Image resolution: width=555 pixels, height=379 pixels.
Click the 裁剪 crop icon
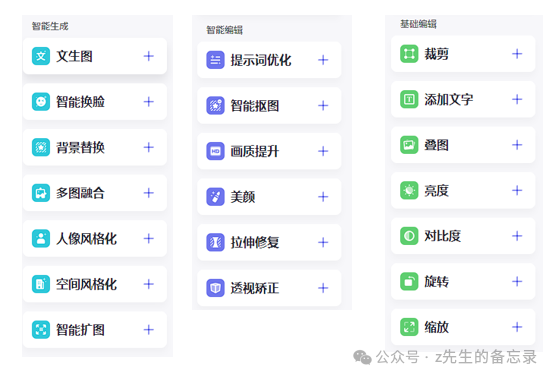(409, 54)
